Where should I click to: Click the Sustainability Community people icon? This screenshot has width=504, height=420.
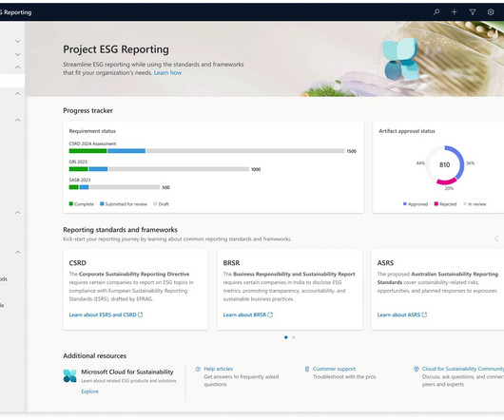(x=417, y=369)
